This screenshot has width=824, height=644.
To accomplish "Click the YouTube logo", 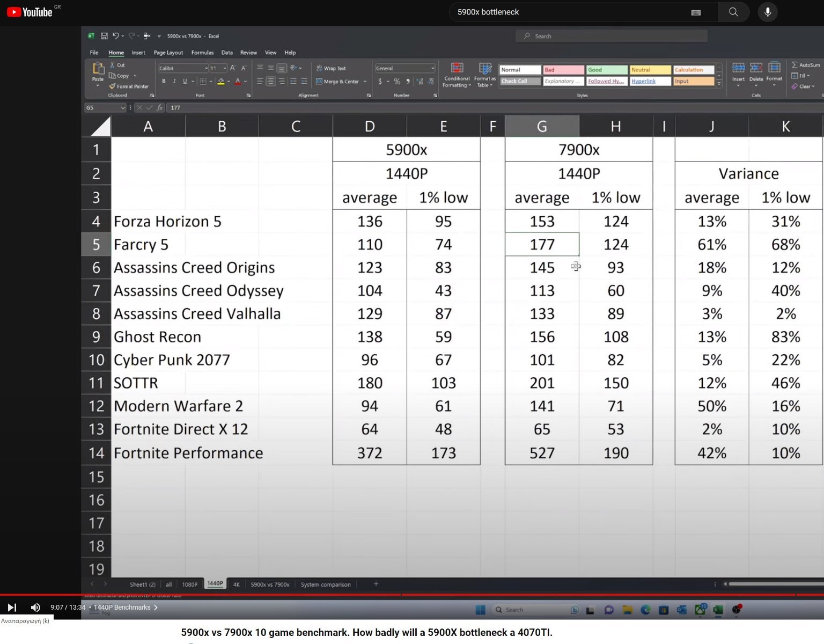I will point(30,12).
